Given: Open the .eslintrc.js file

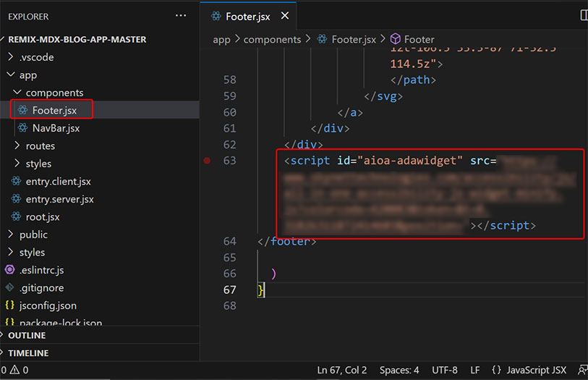Looking at the screenshot, I should pos(41,270).
